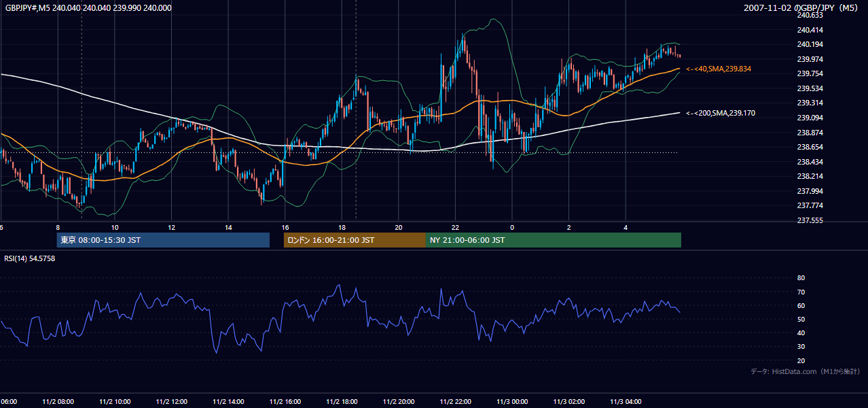Click RSI scale value 70
The height and width of the screenshot is (408, 868).
click(x=801, y=292)
